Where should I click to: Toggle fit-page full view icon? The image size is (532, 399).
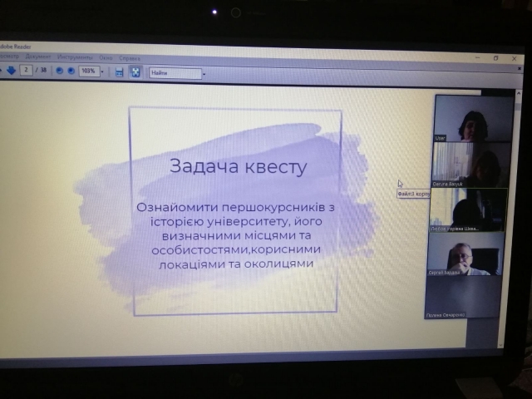[x=135, y=72]
